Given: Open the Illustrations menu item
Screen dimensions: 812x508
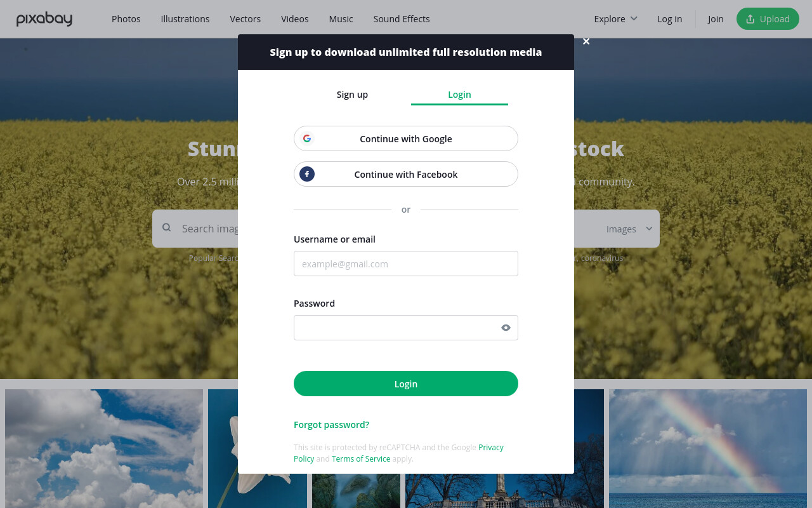Looking at the screenshot, I should [x=185, y=19].
